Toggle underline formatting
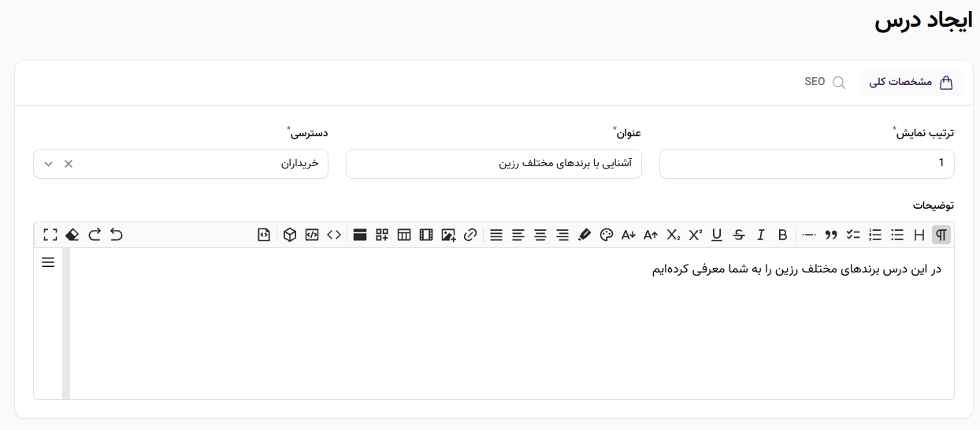 [716, 235]
